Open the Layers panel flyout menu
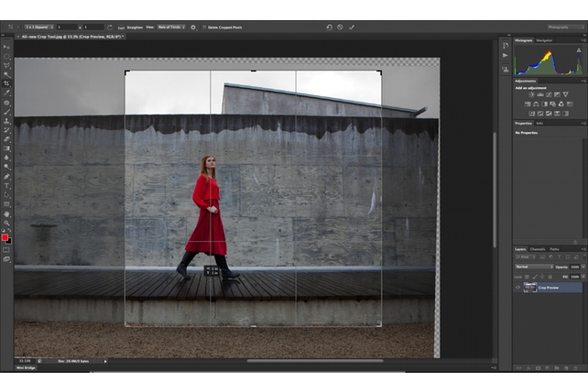Viewport: 588px width, 392px height. [x=583, y=249]
